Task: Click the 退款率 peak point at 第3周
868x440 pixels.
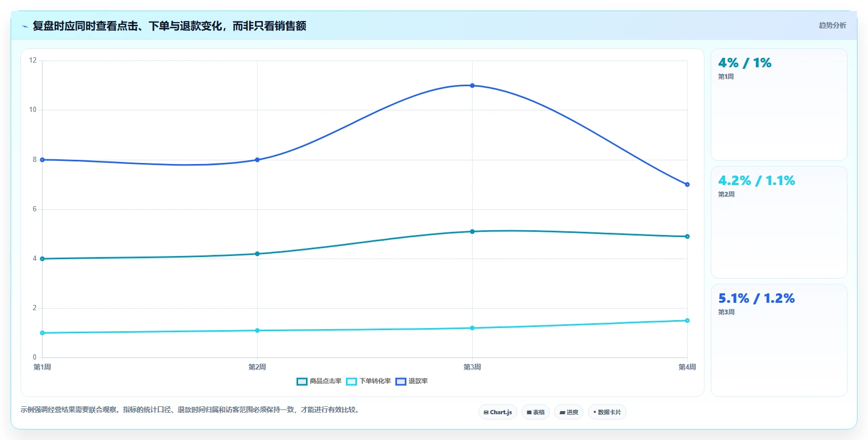Action: click(472, 86)
